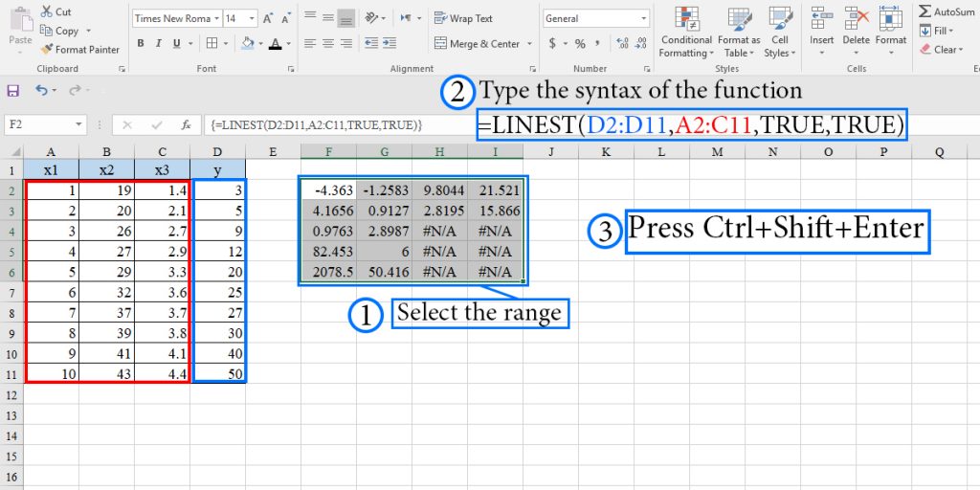Screen dimensions: 980x490
Task: Open Conditional Formatting menu
Action: [686, 33]
